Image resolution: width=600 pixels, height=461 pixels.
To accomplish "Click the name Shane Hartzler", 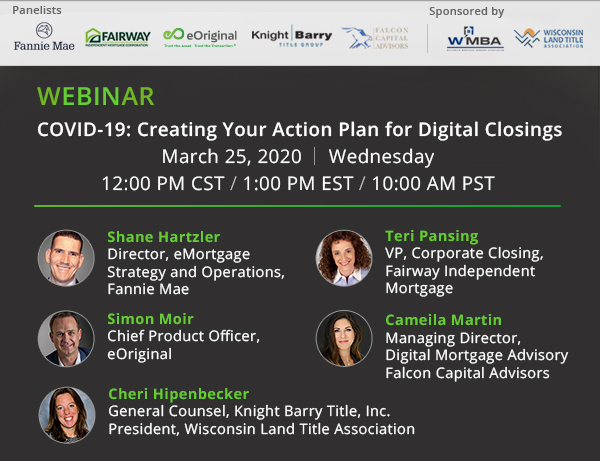I will point(163,237).
